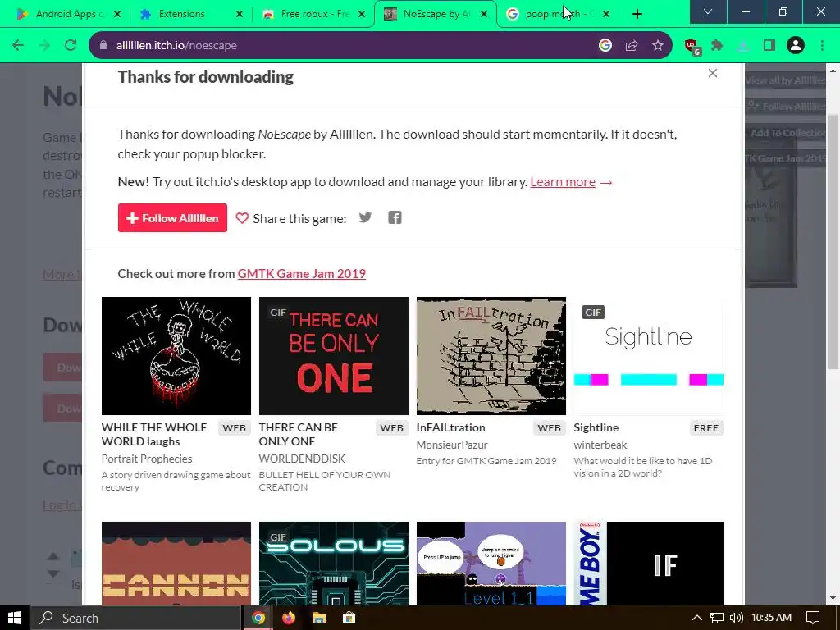This screenshot has width=840, height=630.
Task: Open THERE CAN BE ONLY ONE thumbnail
Action: click(334, 356)
